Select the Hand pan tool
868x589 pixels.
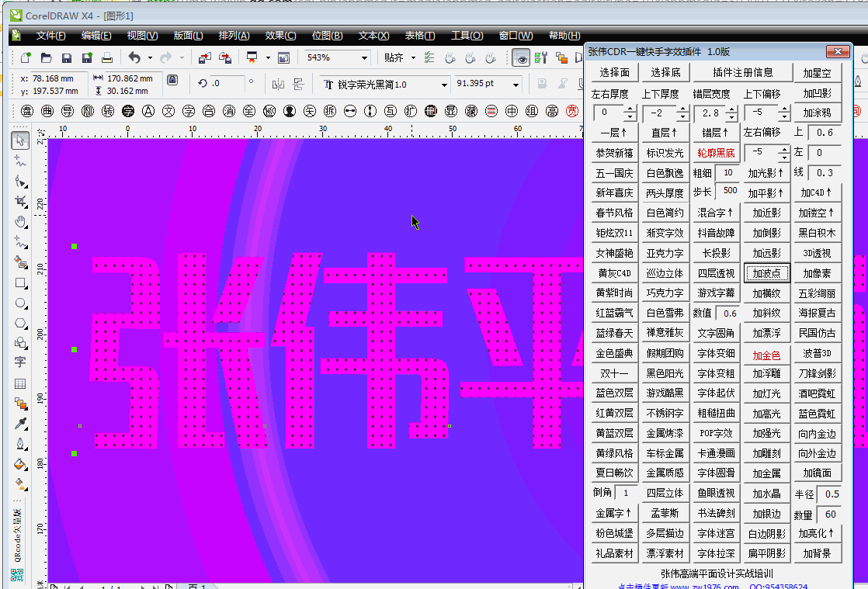point(20,222)
